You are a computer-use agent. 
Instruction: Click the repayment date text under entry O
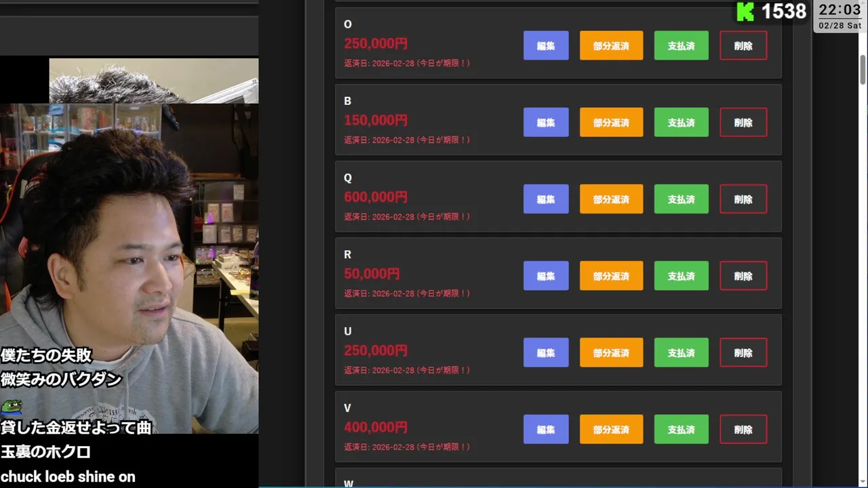click(x=407, y=63)
